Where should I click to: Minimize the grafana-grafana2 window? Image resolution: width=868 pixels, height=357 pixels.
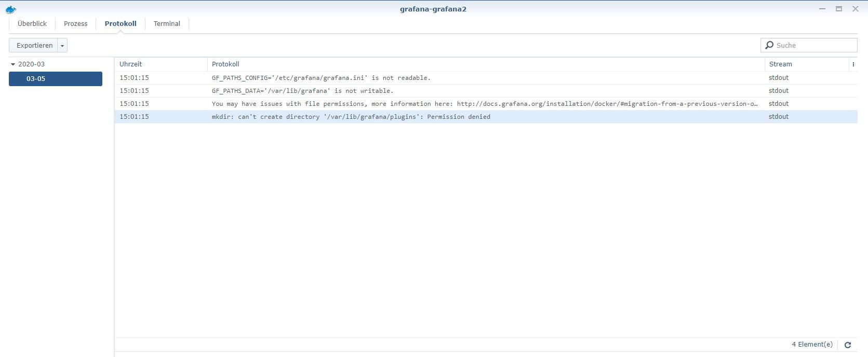coord(822,9)
